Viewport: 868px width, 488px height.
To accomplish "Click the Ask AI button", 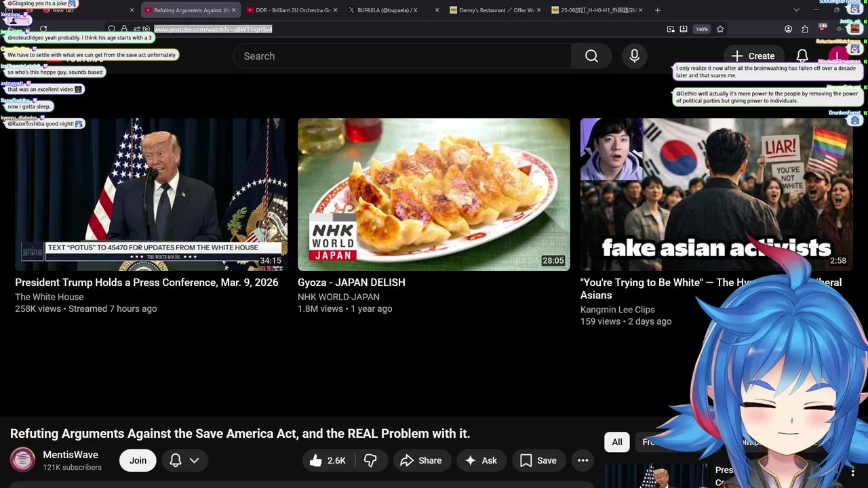I will (481, 460).
